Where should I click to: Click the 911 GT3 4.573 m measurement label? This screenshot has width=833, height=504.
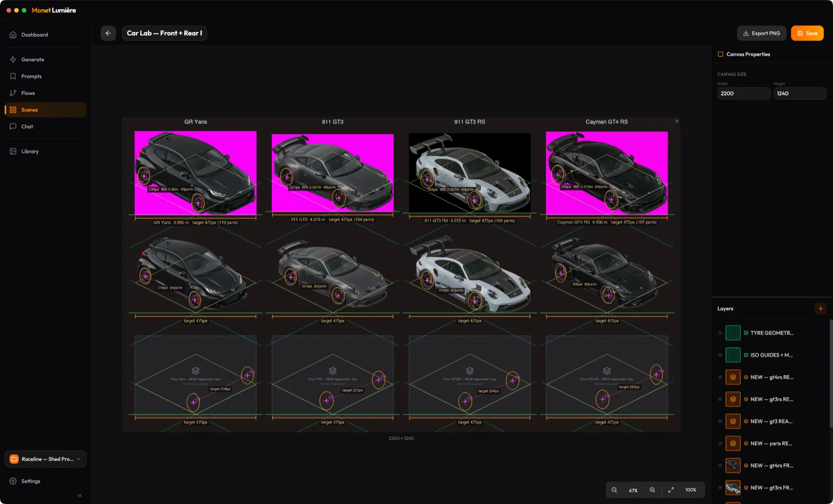333,219
